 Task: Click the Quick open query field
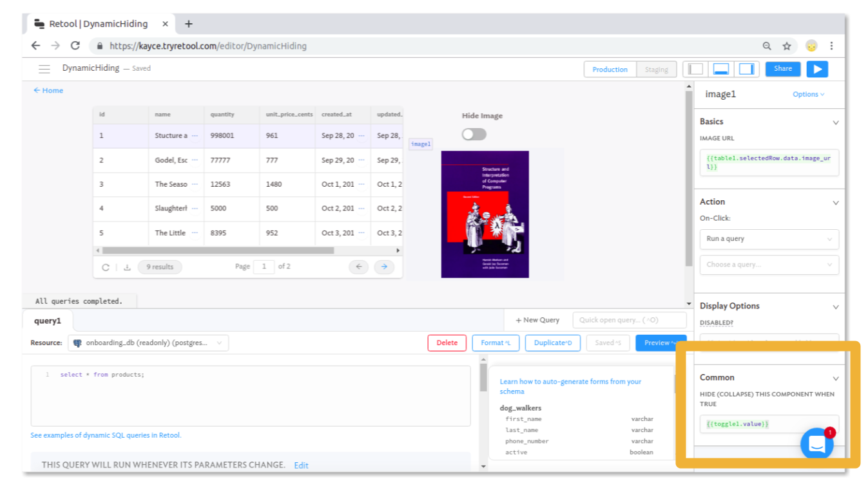click(630, 320)
